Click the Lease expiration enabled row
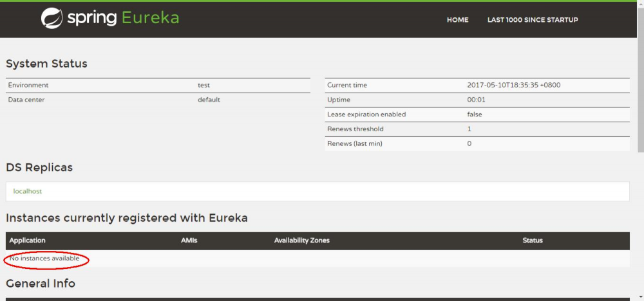This screenshot has width=644, height=301. [x=477, y=114]
